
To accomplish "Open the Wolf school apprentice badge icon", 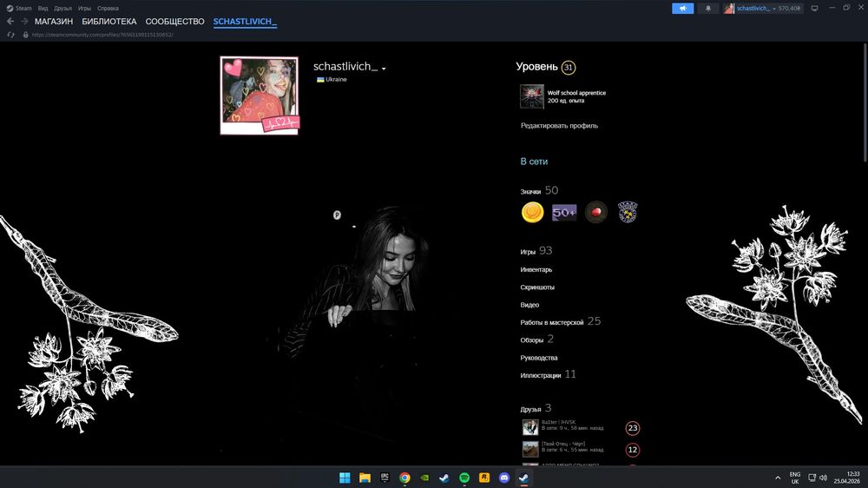I will click(531, 96).
